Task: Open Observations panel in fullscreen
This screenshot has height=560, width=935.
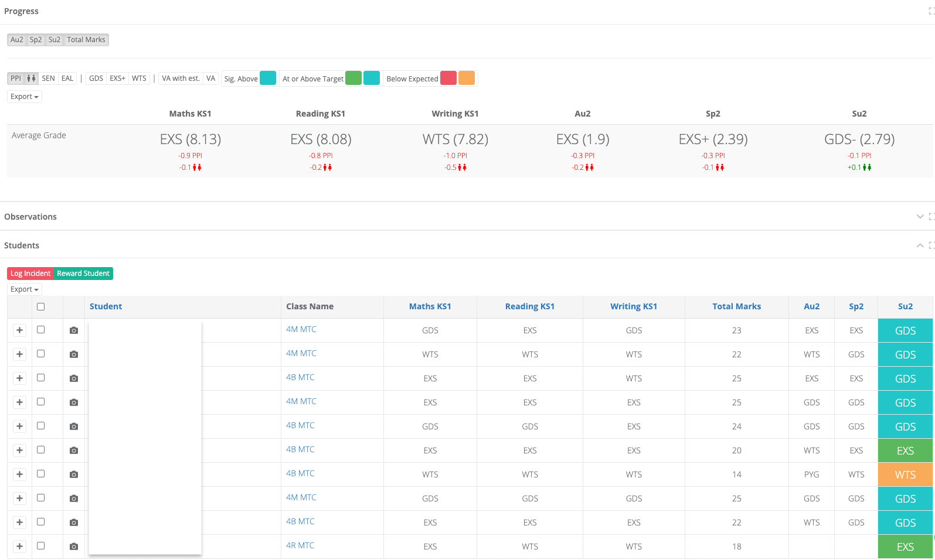Action: 931,217
